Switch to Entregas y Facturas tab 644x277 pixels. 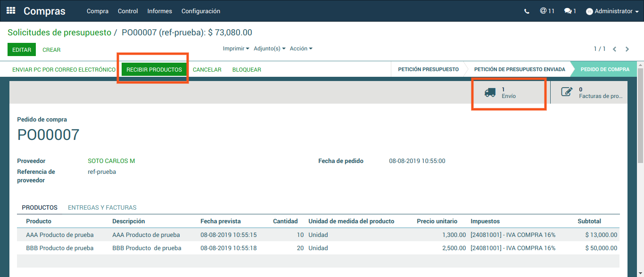pyautogui.click(x=102, y=207)
